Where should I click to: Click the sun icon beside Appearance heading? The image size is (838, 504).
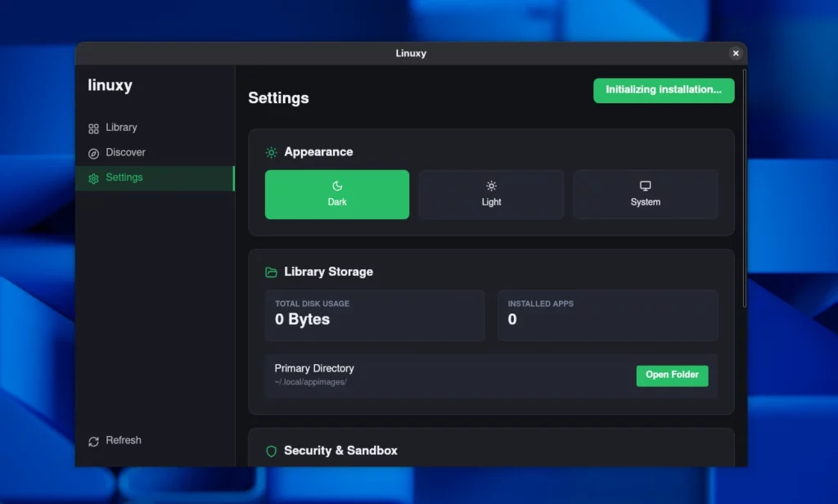[271, 152]
